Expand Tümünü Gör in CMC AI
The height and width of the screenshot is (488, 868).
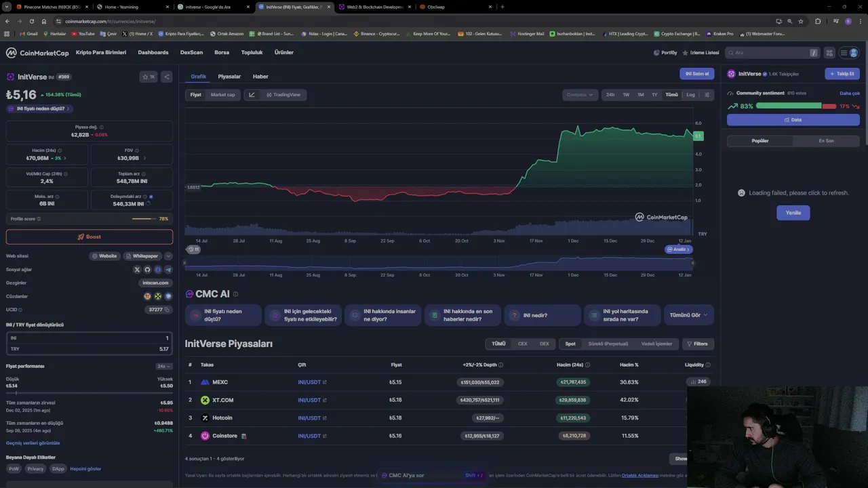(x=688, y=315)
